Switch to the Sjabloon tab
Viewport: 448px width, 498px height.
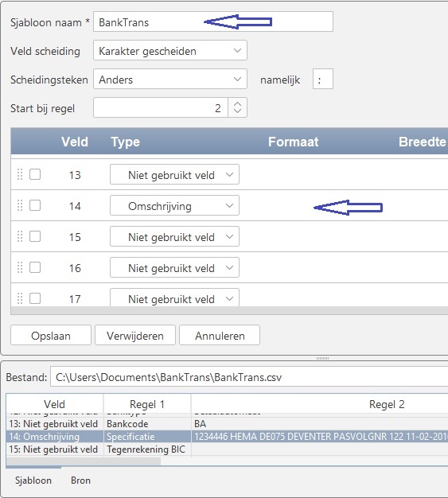[33, 480]
